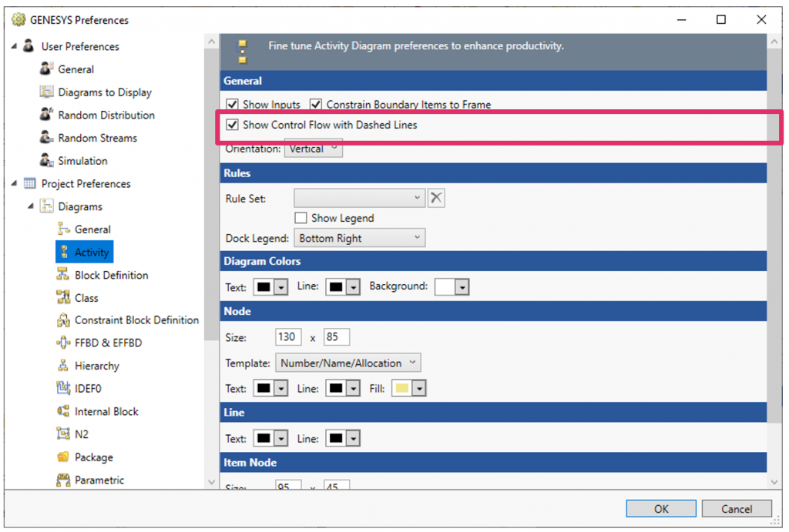789x532 pixels.
Task: Click the settings panel scroll down arrow
Action: click(774, 482)
